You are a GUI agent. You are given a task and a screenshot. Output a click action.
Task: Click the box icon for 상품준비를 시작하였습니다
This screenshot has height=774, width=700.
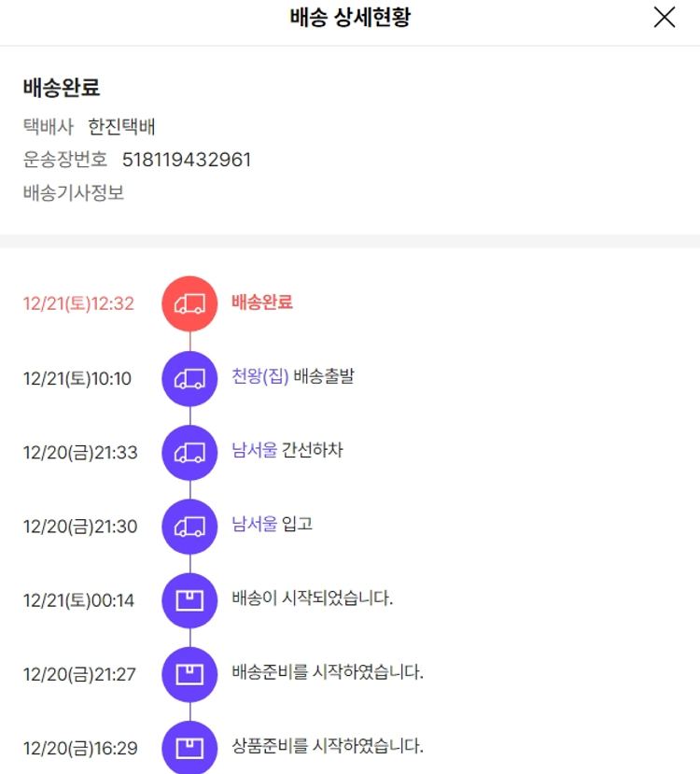[x=189, y=747]
